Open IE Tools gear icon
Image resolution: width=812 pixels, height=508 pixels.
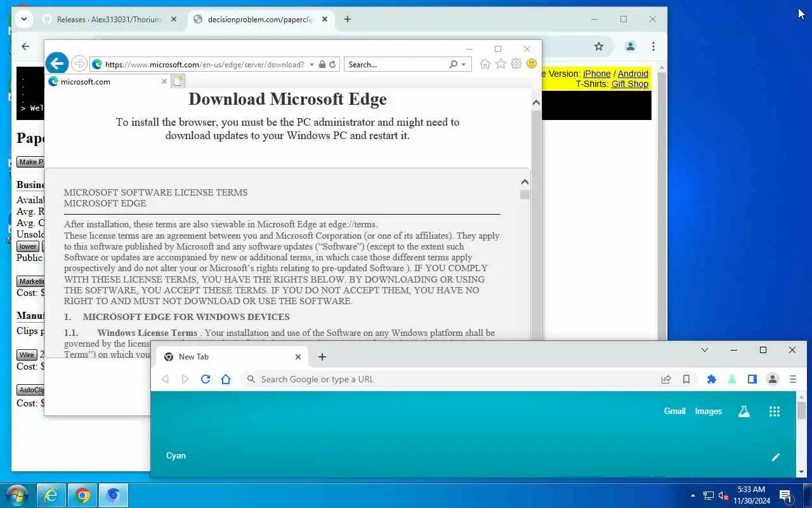516,63
